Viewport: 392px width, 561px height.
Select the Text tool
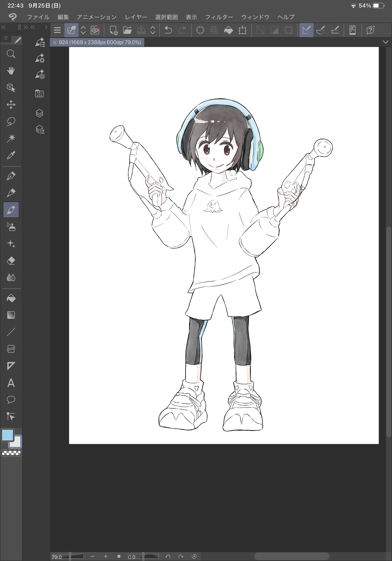tap(11, 383)
